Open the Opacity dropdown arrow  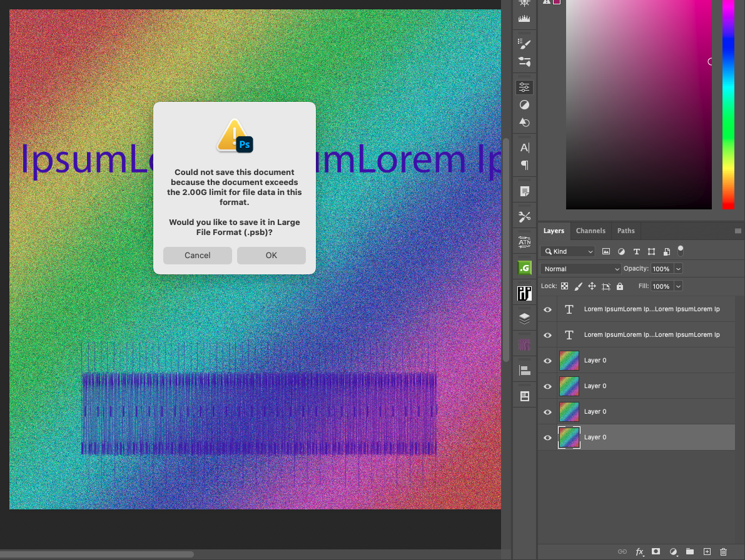click(678, 268)
